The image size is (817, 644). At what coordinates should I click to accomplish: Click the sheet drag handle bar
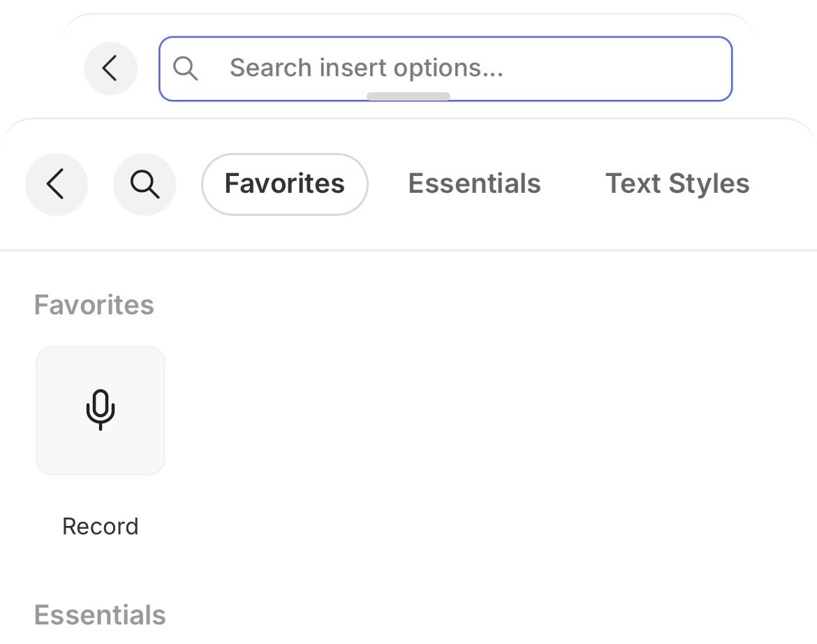coord(408,96)
